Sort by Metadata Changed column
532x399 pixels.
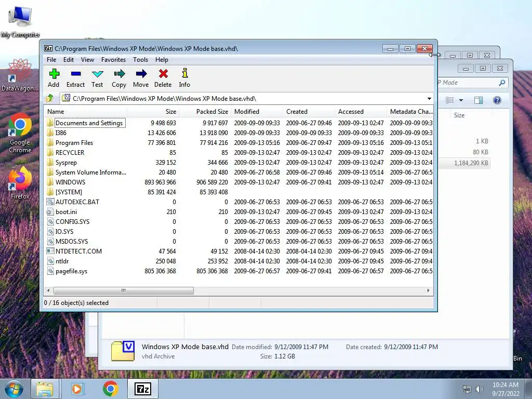point(410,112)
